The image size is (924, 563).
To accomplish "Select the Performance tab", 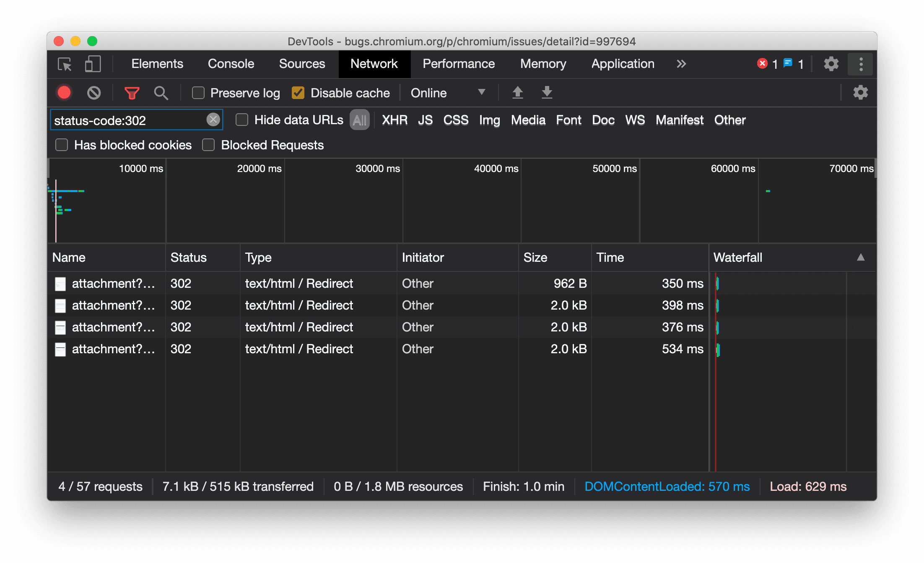I will click(x=457, y=64).
